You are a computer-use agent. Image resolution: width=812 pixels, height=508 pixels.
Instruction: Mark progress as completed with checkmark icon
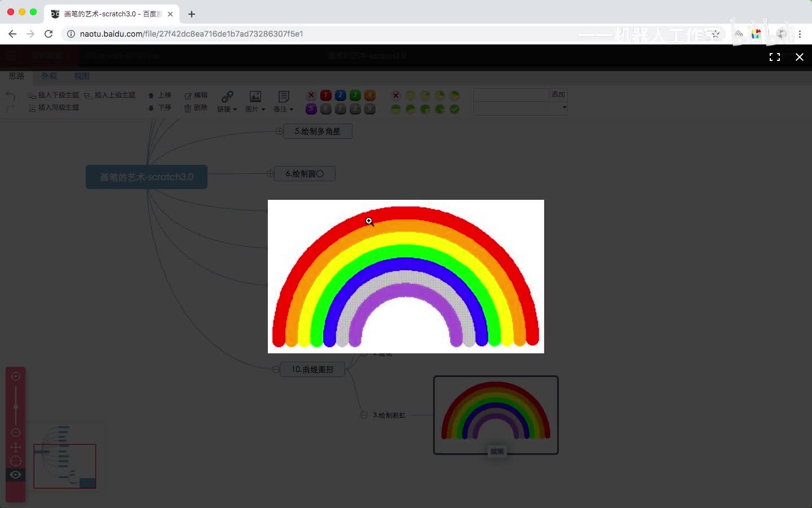tap(454, 109)
